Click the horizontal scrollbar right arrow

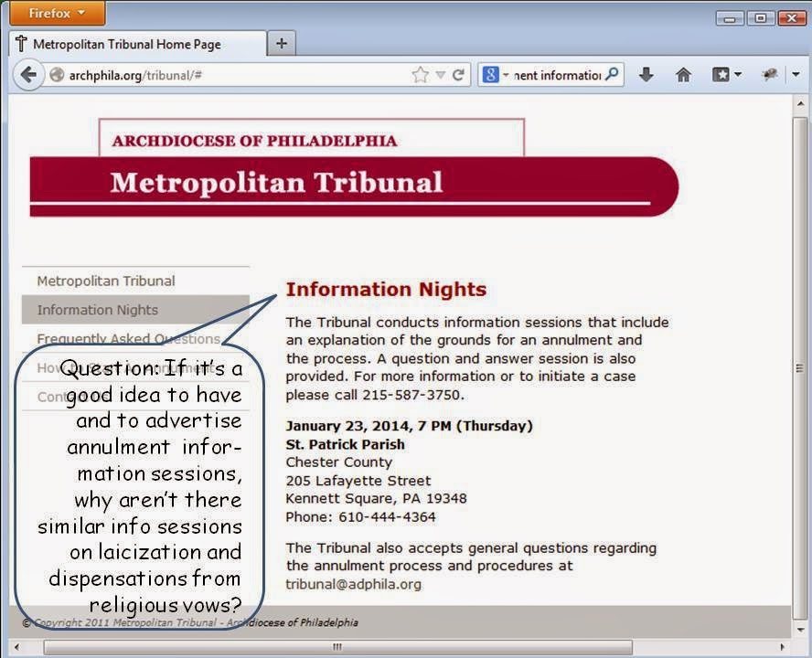pos(782,647)
